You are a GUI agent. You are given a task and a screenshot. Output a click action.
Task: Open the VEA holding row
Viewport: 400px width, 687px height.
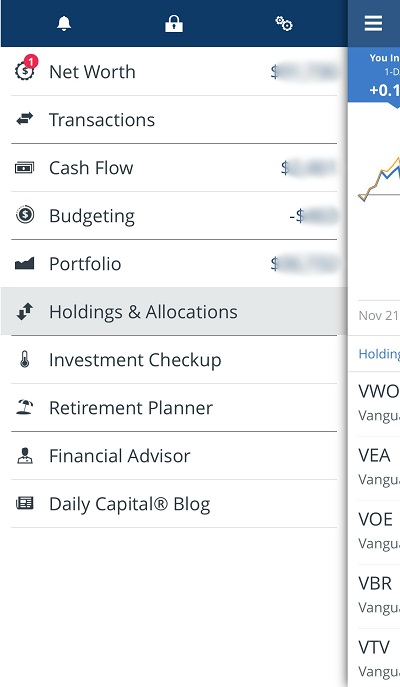(x=374, y=468)
